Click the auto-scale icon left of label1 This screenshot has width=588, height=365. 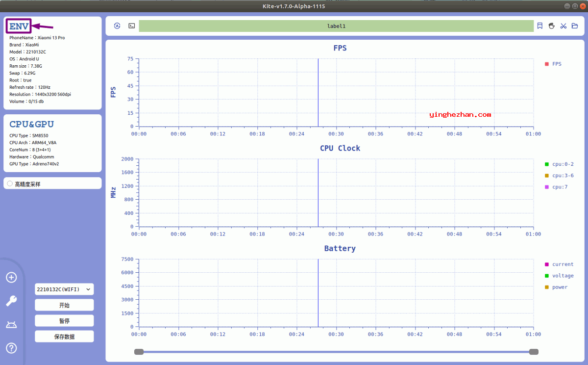click(x=117, y=26)
